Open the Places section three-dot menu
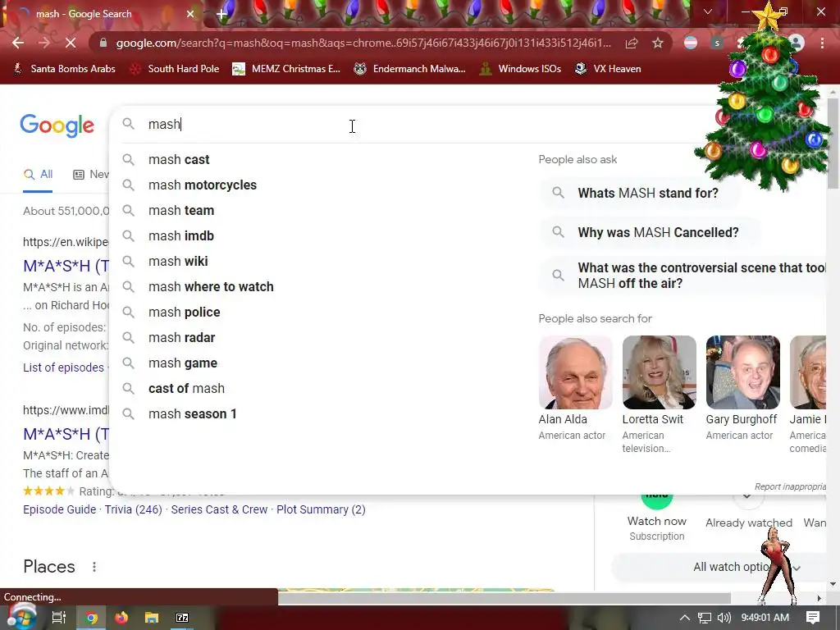This screenshot has height=630, width=840. 94,567
